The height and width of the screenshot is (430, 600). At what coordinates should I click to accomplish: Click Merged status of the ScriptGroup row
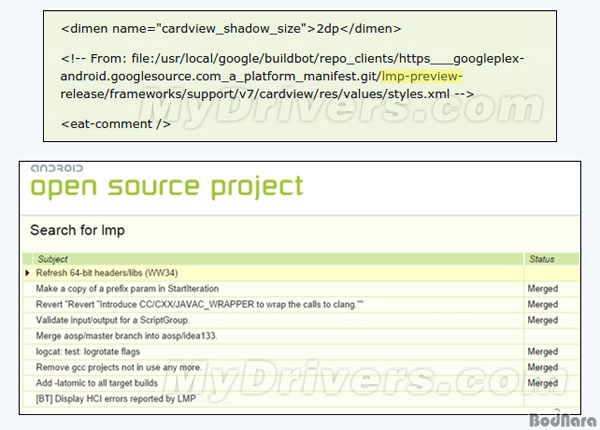[x=543, y=320]
